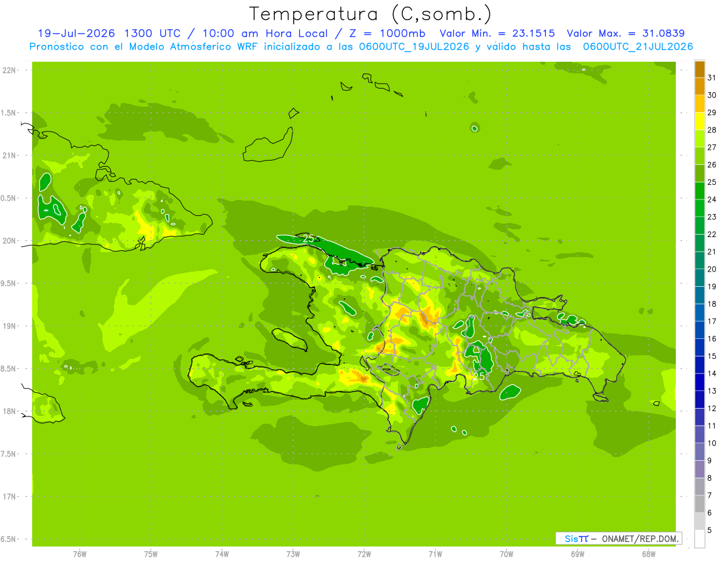Image resolution: width=728 pixels, height=562 pixels.
Task: Click the 69W longitude axis label
Action: pos(577,554)
